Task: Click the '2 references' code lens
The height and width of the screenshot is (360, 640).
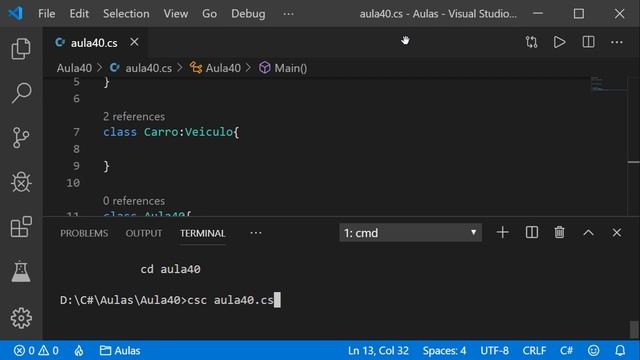Action: (x=134, y=116)
